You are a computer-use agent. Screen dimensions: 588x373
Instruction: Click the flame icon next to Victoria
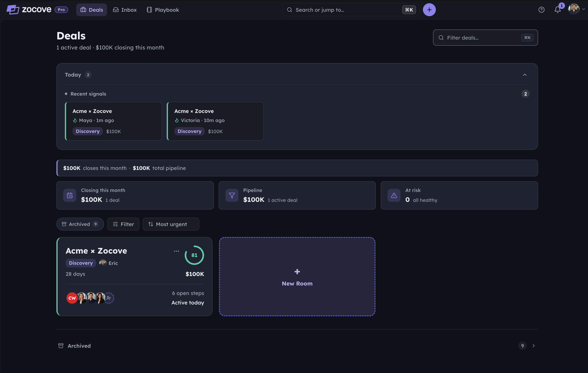[x=177, y=120]
